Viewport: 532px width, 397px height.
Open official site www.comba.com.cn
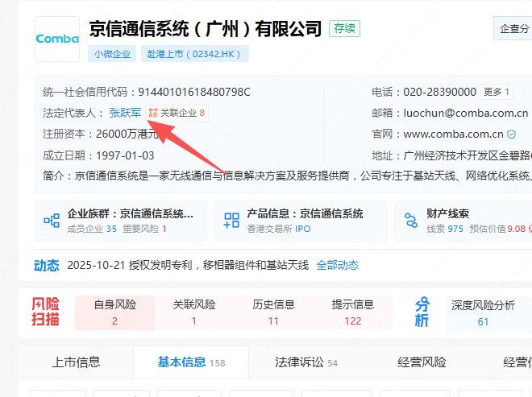[453, 134]
